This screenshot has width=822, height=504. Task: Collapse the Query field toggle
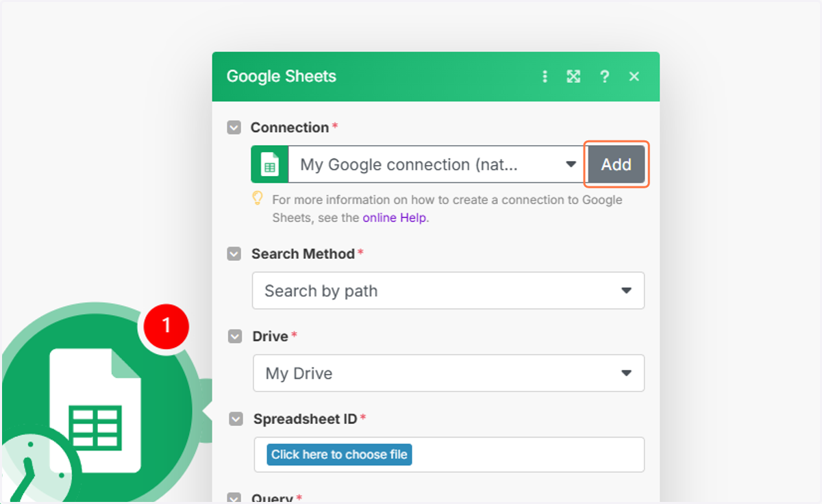235,499
